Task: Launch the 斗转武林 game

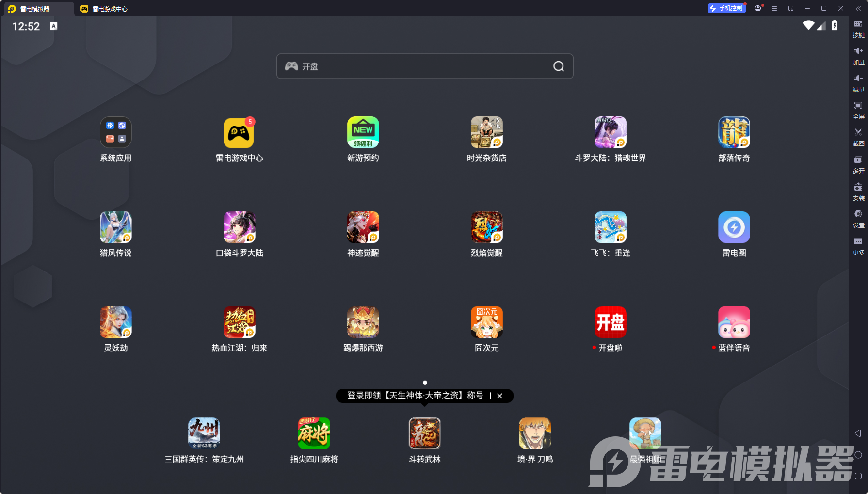Action: [x=424, y=433]
